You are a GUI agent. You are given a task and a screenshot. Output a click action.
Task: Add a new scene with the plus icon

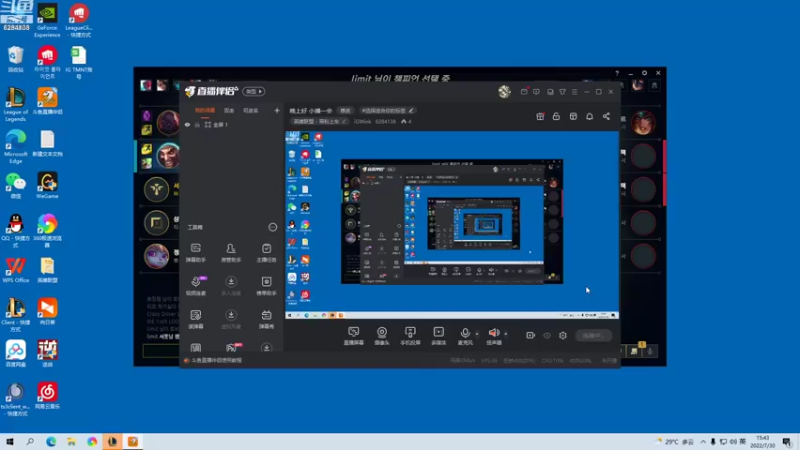pos(277,110)
